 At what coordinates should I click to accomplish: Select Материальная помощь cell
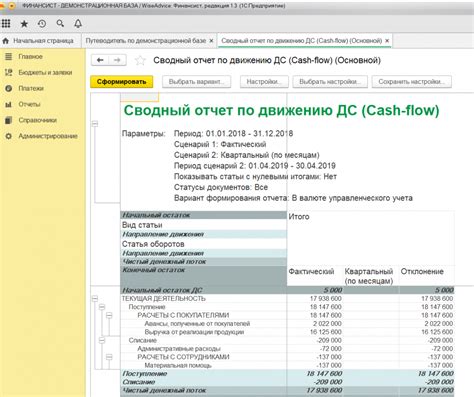click(x=178, y=365)
